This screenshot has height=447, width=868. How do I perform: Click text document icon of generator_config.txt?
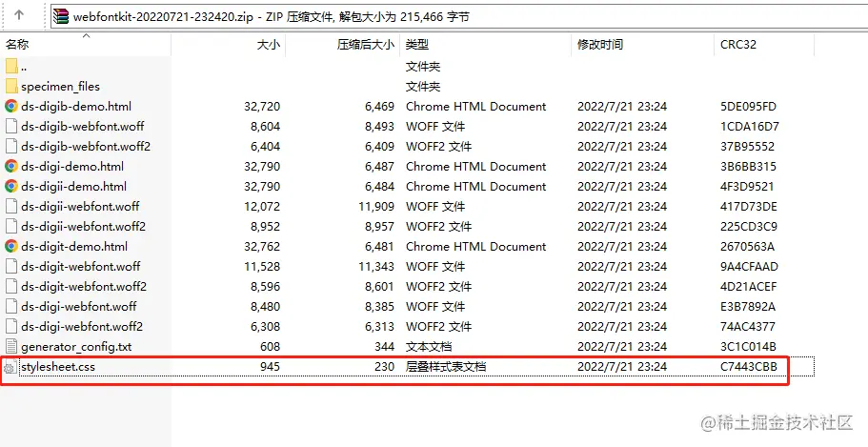[11, 346]
